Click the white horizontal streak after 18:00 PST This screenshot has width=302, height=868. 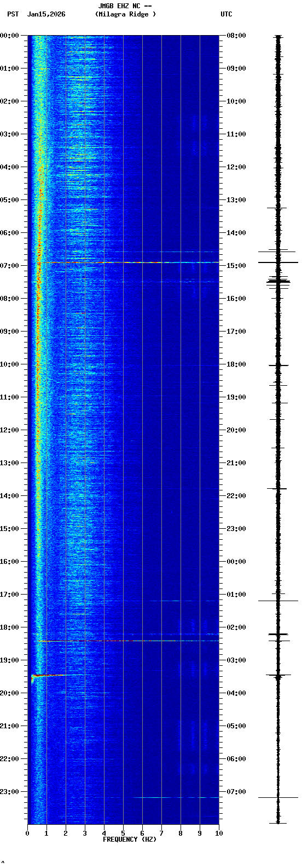pyautogui.click(x=164, y=641)
